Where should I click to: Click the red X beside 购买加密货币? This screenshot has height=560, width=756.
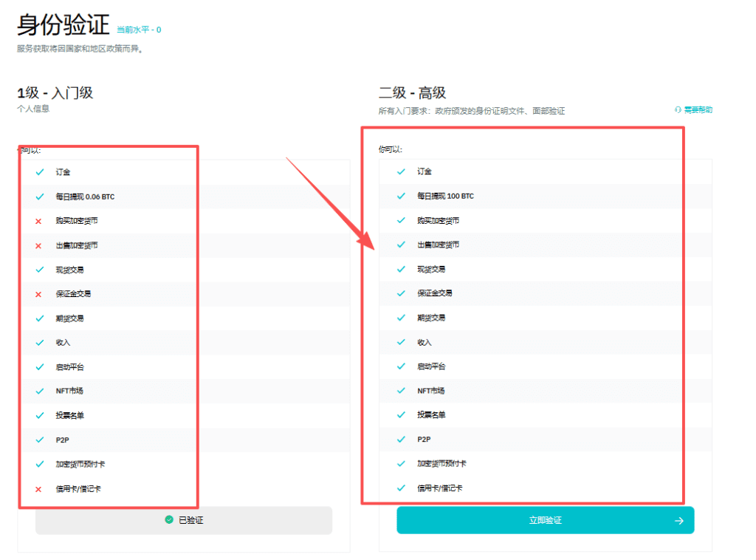click(x=39, y=220)
